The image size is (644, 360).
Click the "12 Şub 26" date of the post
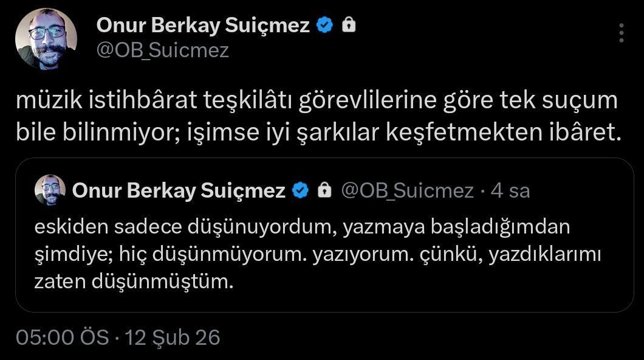(172, 337)
